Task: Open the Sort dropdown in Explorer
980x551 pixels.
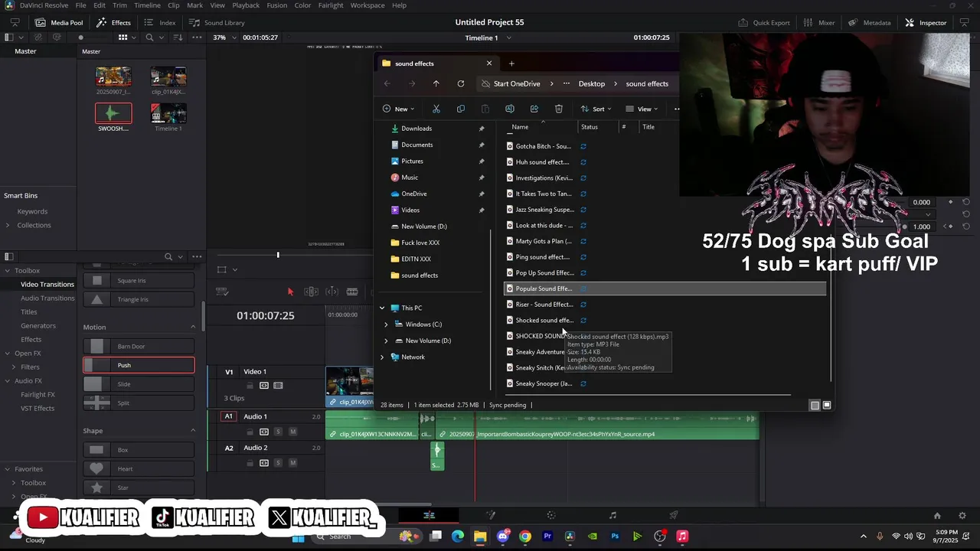Action: click(596, 109)
